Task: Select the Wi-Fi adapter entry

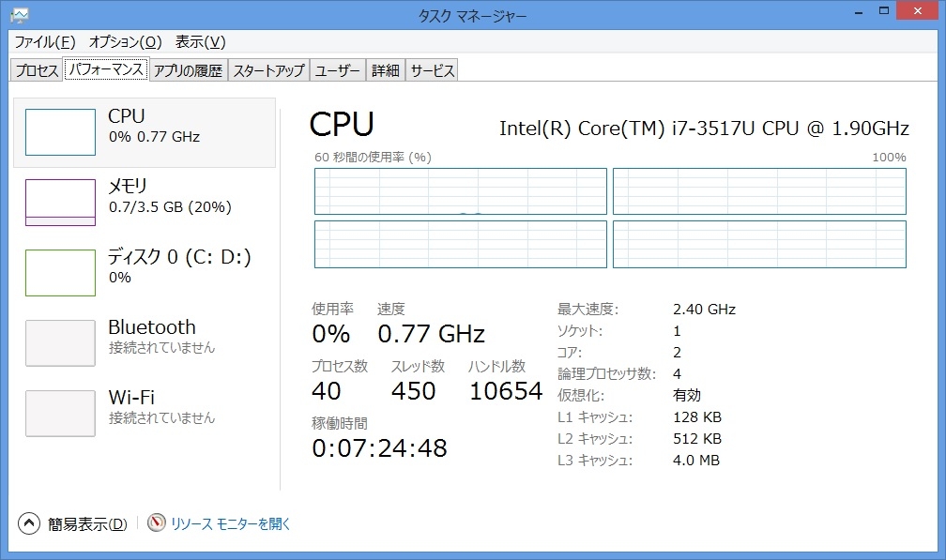Action: point(151,406)
